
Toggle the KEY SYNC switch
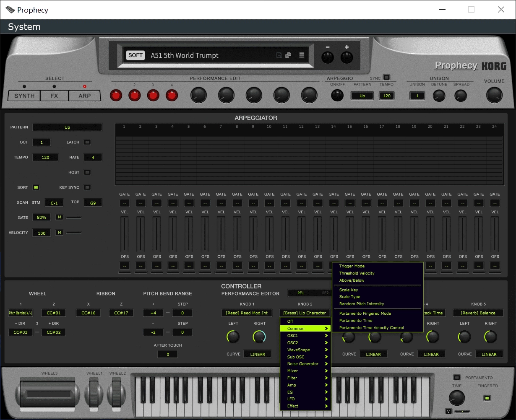tap(87, 187)
